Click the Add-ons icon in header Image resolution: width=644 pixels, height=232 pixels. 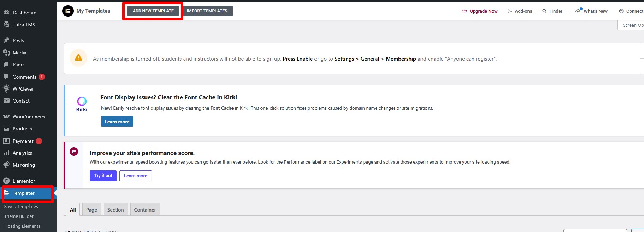pos(510,11)
